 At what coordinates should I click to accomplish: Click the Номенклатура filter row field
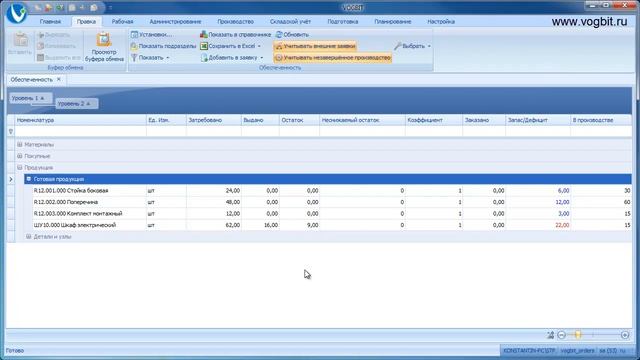coord(80,131)
